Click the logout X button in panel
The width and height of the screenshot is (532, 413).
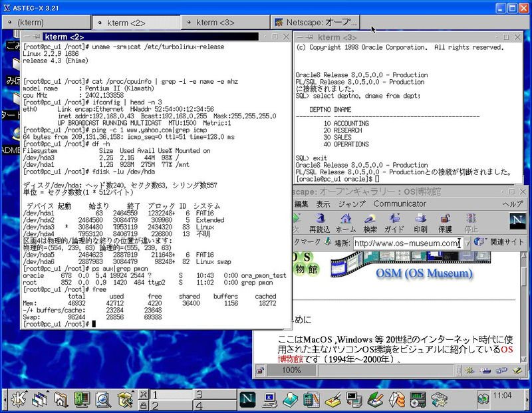pyautogui.click(x=144, y=394)
